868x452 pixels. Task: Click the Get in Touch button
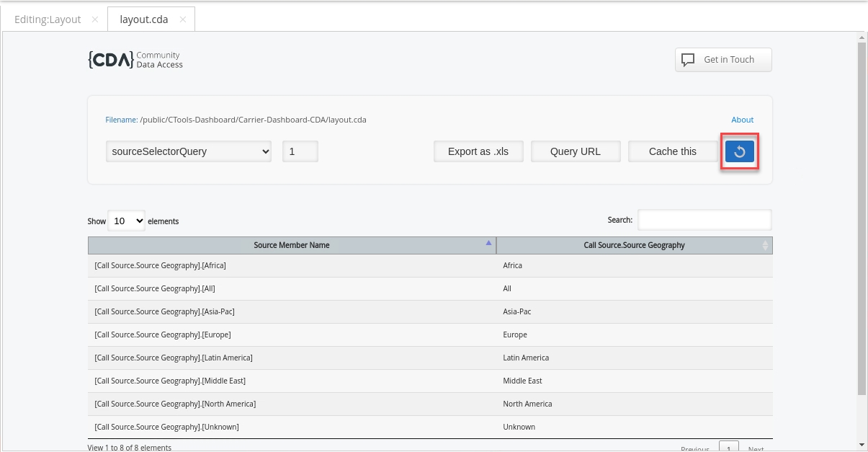[722, 60]
